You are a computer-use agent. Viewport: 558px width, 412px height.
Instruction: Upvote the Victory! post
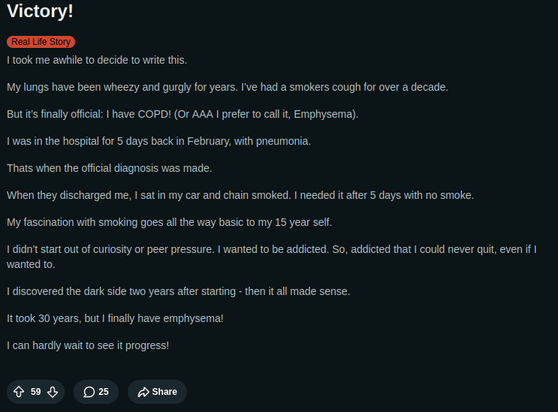click(x=19, y=392)
